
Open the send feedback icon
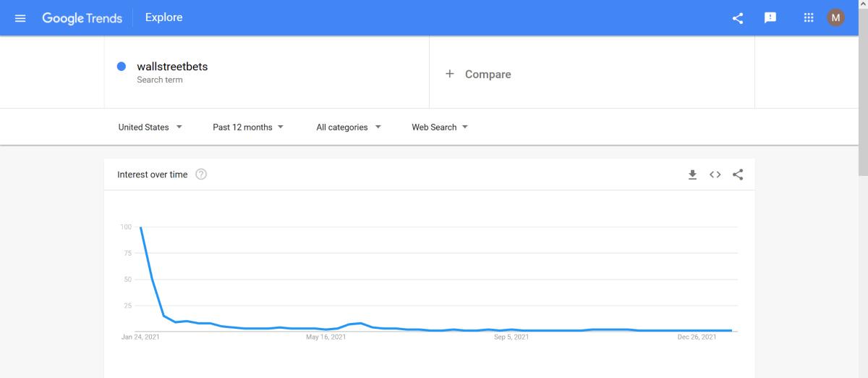(x=770, y=18)
